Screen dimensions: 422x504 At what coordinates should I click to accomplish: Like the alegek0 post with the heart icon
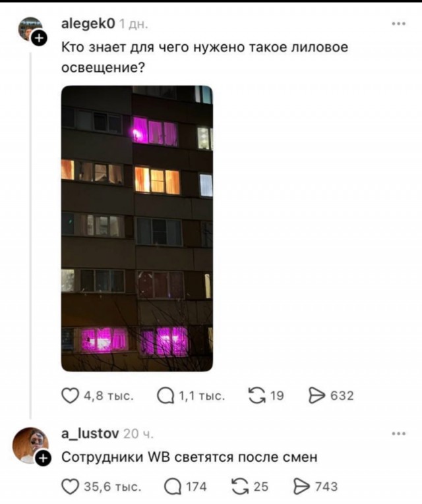(70, 395)
